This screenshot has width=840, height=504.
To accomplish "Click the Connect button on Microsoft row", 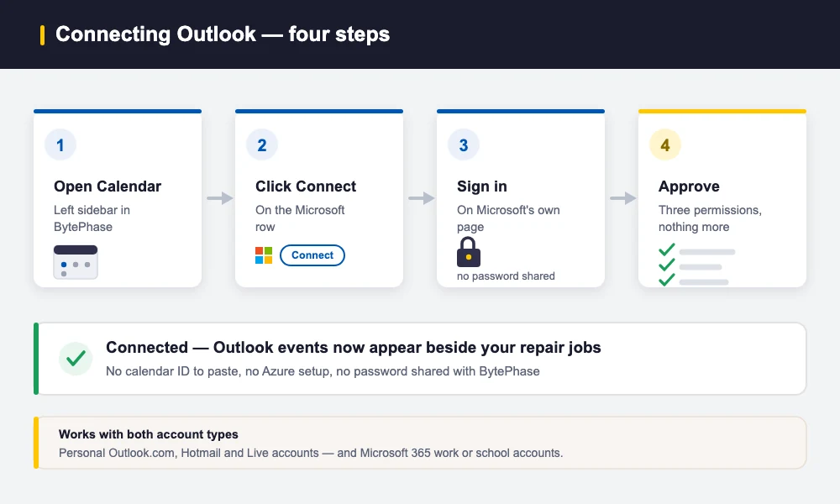I will coord(312,255).
